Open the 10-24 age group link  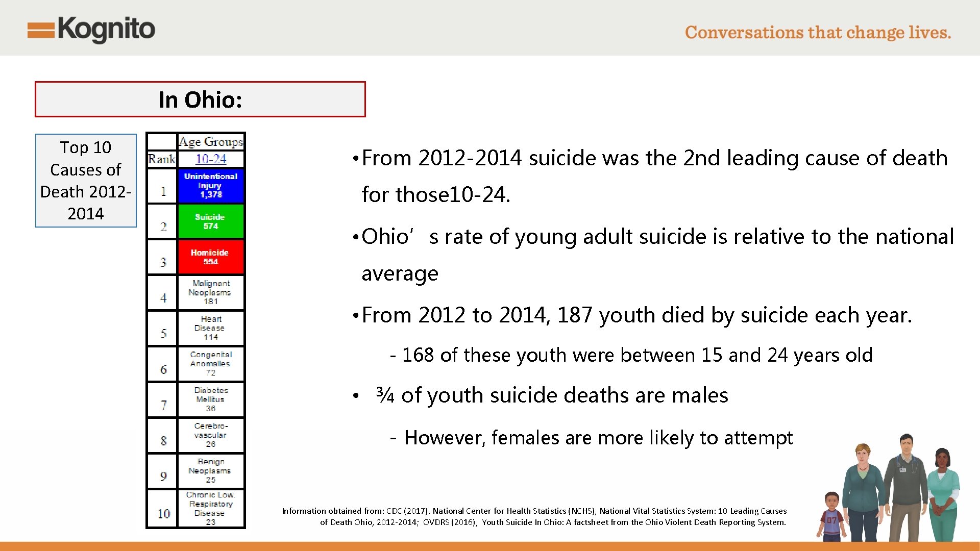click(x=211, y=159)
